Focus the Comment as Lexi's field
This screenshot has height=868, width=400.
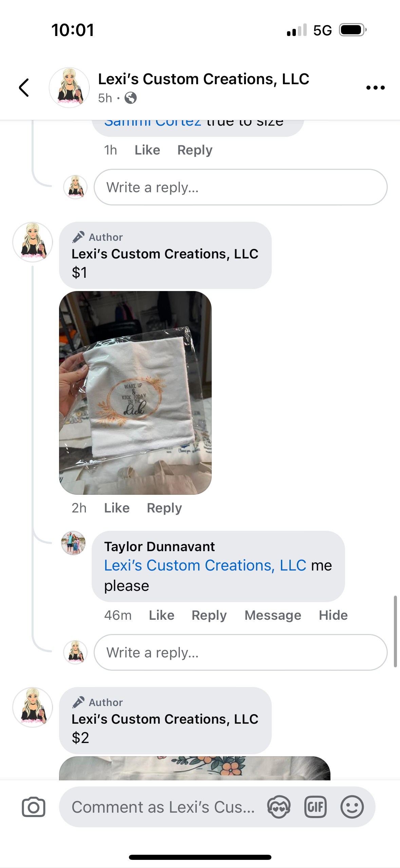(163, 807)
